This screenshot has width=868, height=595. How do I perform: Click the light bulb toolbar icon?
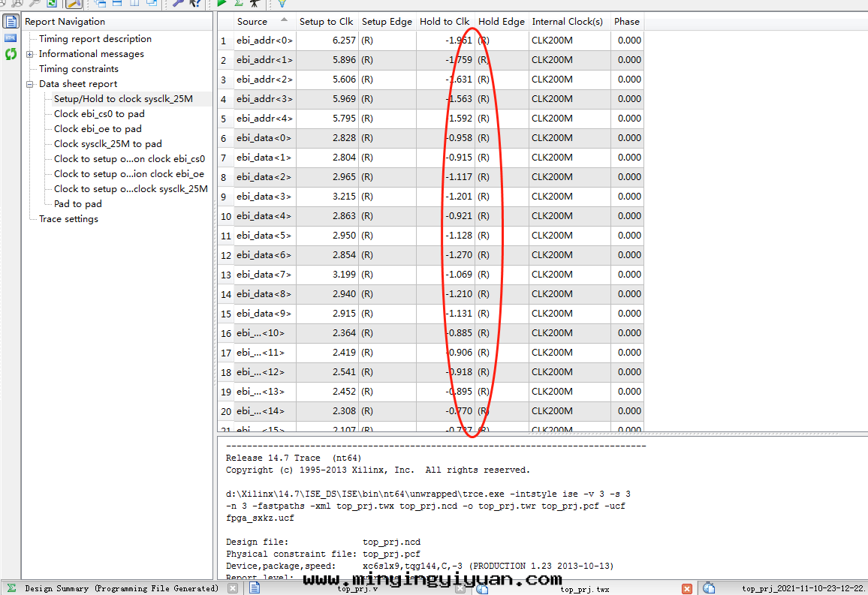click(282, 3)
